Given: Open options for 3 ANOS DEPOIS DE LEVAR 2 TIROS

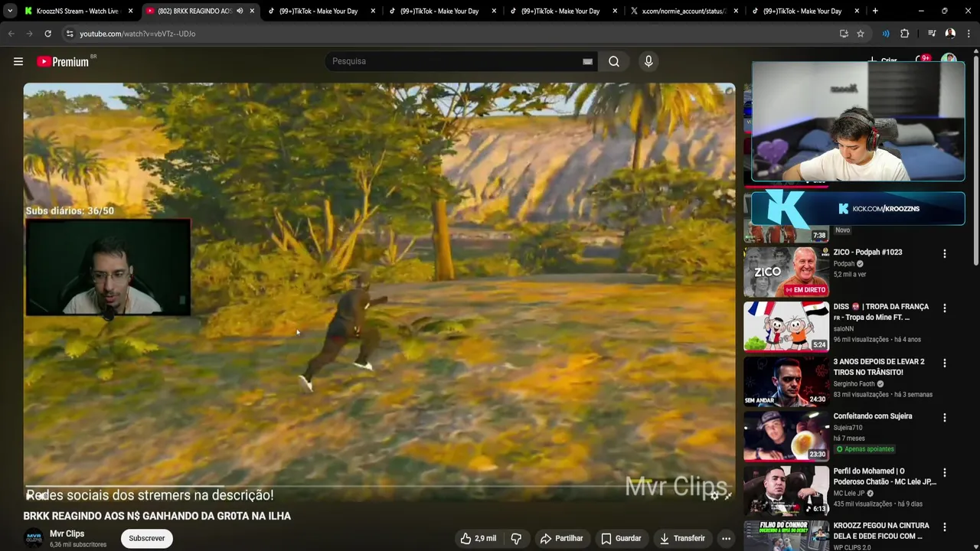Looking at the screenshot, I should click(x=944, y=363).
